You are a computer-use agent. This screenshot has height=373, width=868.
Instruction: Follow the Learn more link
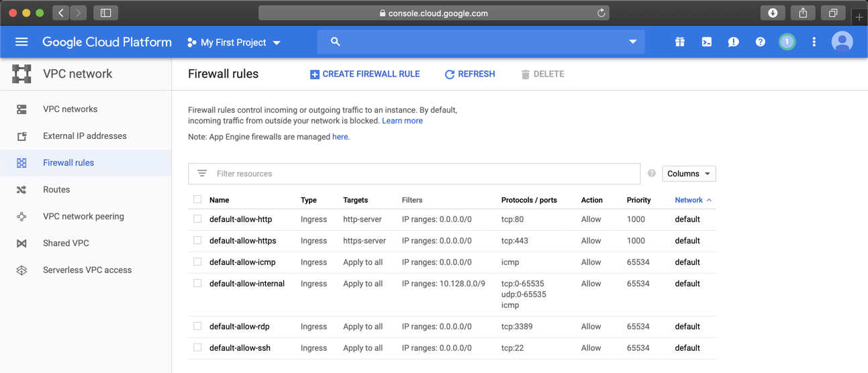[402, 121]
